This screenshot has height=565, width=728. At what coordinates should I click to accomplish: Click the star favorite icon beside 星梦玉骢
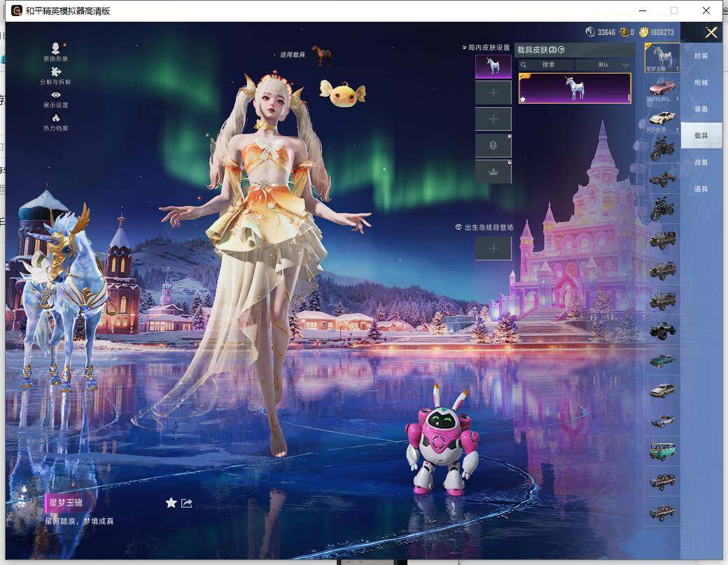[171, 503]
